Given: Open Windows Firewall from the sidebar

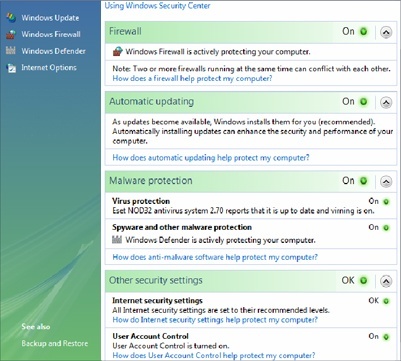Looking at the screenshot, I should point(51,34).
